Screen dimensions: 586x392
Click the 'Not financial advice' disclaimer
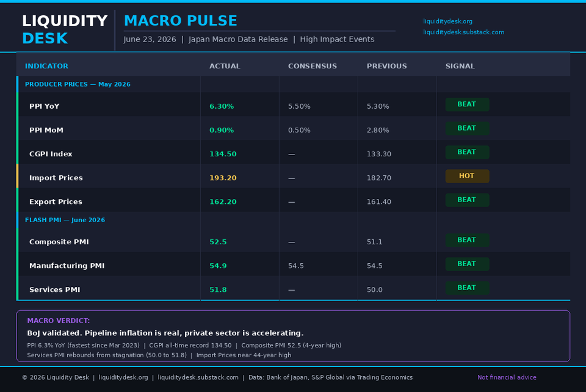(x=507, y=377)
